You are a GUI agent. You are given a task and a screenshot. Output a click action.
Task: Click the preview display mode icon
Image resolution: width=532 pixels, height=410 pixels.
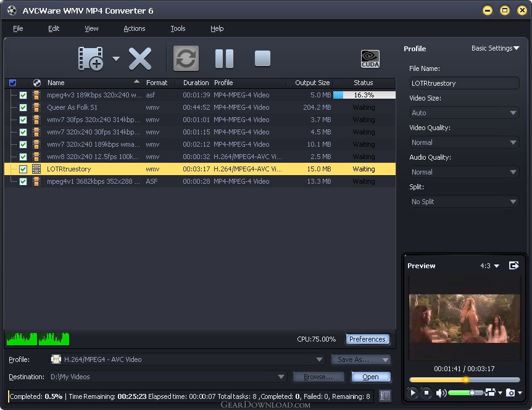coord(490,392)
